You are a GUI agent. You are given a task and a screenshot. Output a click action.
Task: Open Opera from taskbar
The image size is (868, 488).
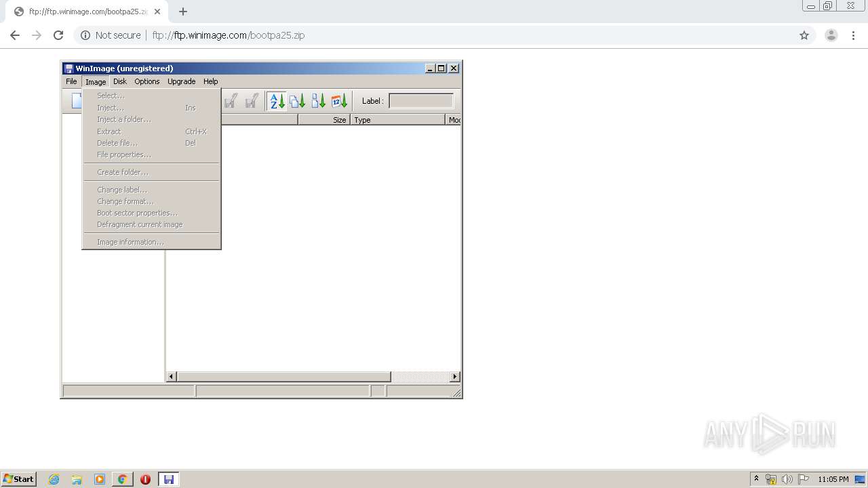click(x=145, y=479)
